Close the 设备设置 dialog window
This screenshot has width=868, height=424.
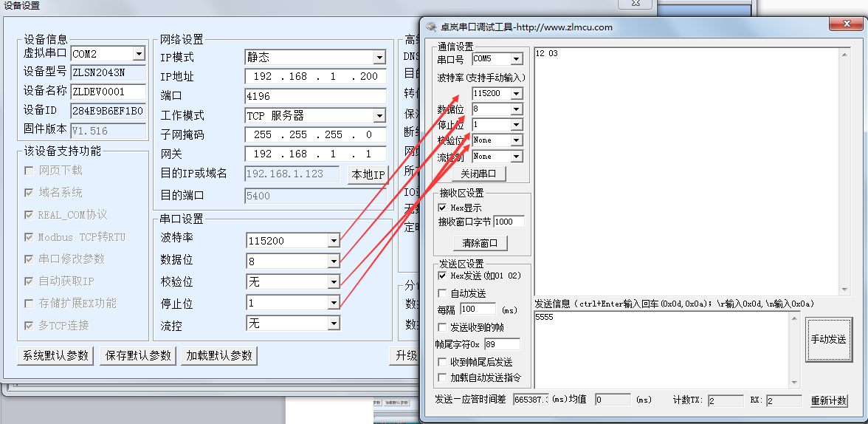click(634, 4)
